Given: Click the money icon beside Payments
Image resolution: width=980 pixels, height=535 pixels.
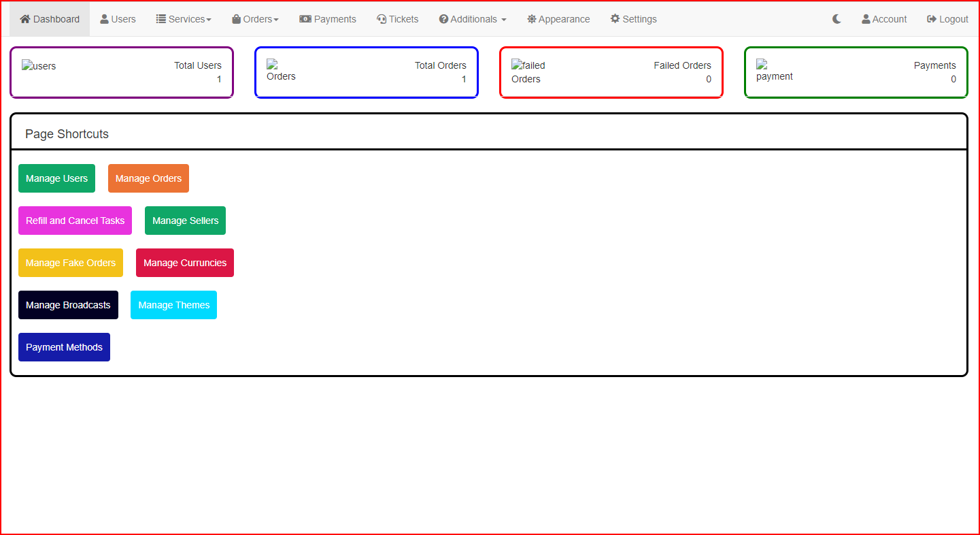Looking at the screenshot, I should click(x=305, y=19).
